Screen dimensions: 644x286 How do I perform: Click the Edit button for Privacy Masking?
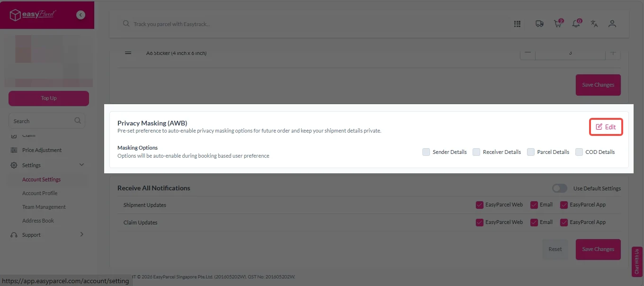[606, 127]
